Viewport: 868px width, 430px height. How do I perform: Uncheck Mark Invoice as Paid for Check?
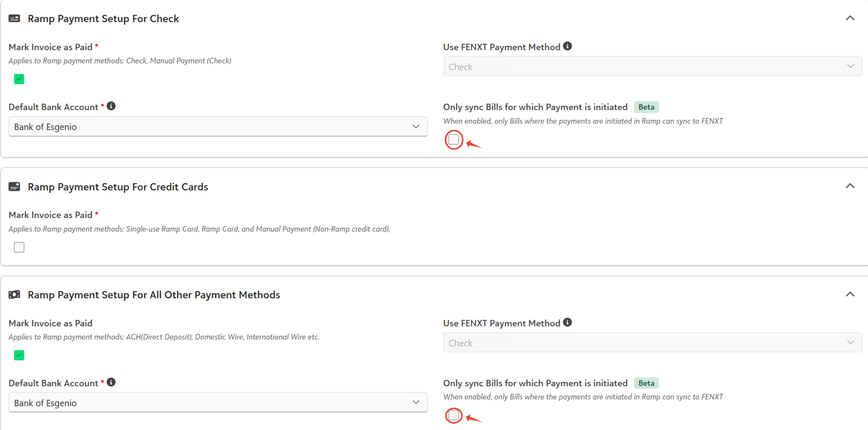tap(19, 79)
